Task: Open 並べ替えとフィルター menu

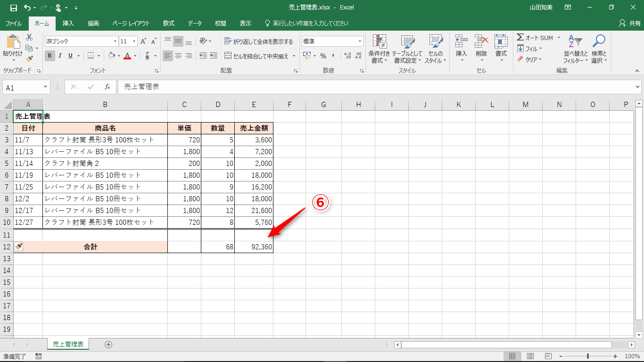Action: (x=576, y=49)
